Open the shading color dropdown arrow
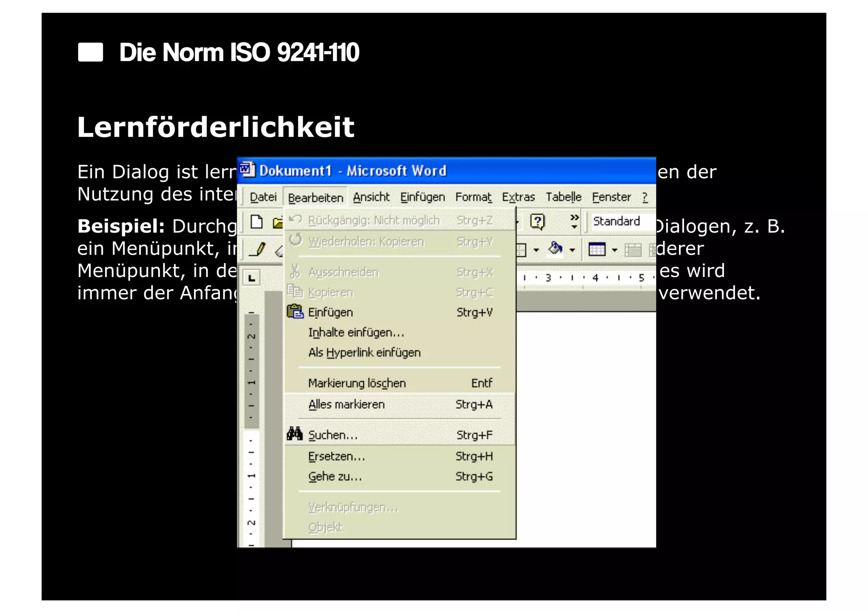Image resolution: width=868 pixels, height=613 pixels. click(x=572, y=250)
